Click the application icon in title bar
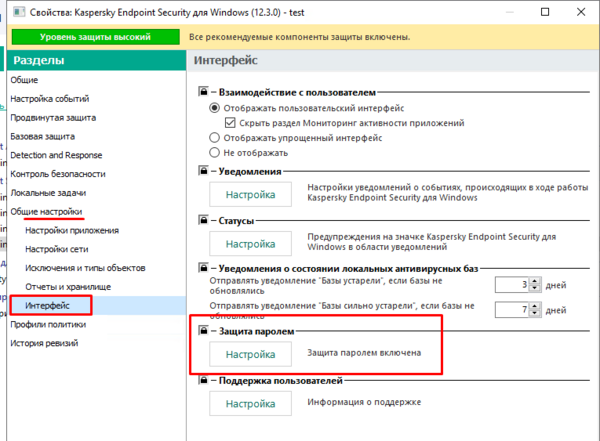600x441 pixels. click(x=19, y=12)
